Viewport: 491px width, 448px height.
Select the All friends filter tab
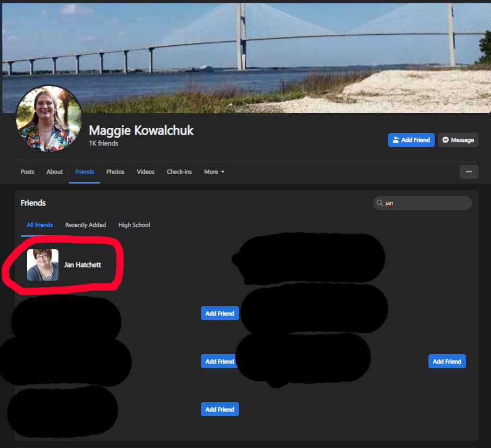(40, 225)
